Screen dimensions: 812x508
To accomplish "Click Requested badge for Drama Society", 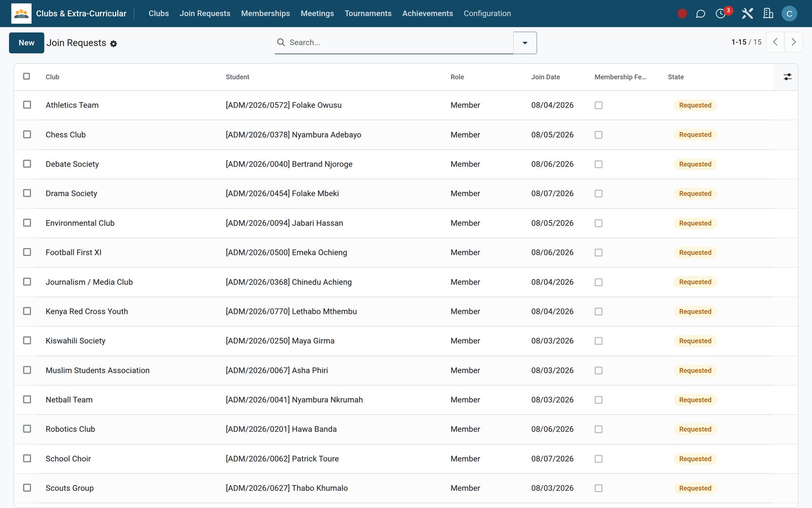I will (x=695, y=194).
